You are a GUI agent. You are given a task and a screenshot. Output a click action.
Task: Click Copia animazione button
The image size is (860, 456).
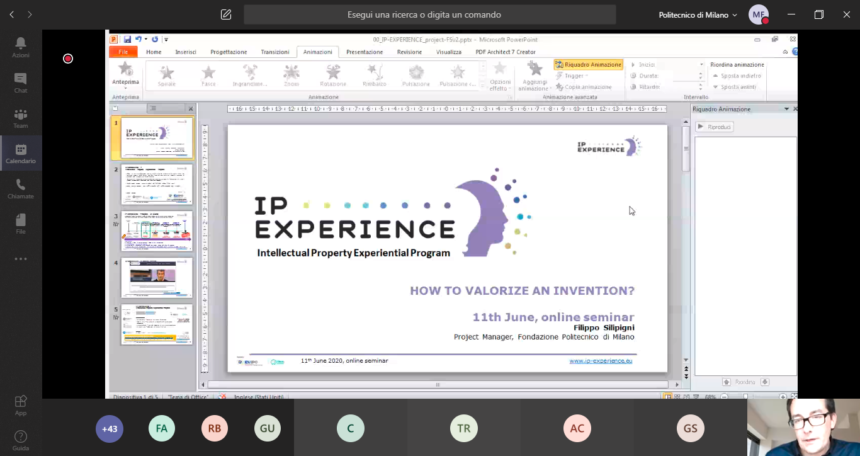584,87
